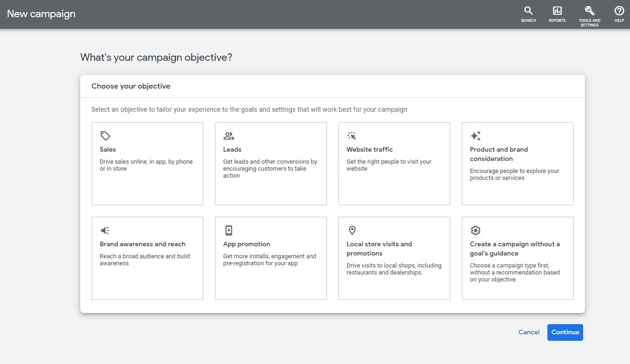Click the Local store location pin icon
The width and height of the screenshot is (630, 364).
tap(352, 230)
